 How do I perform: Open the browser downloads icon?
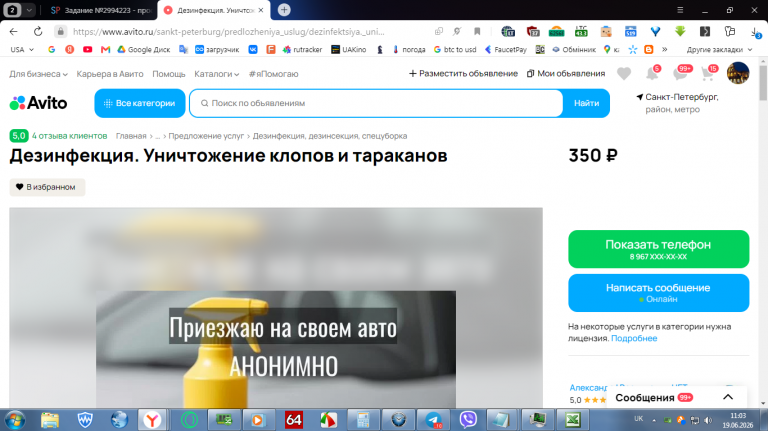click(x=755, y=32)
